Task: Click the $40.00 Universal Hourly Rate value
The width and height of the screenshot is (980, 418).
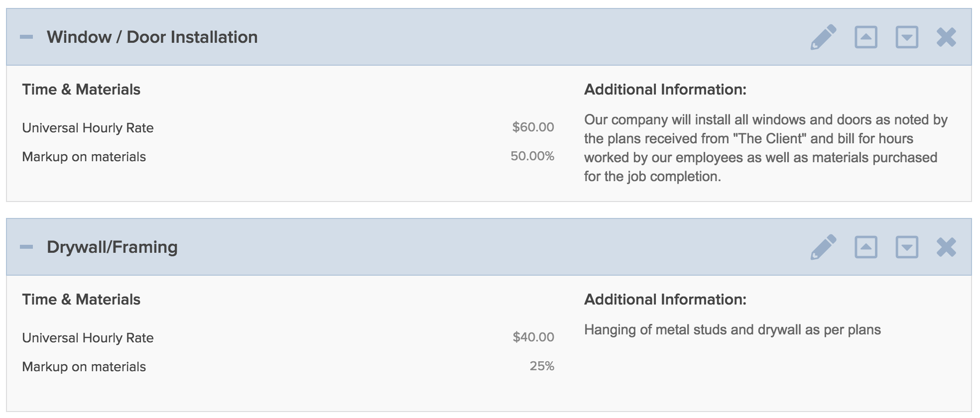Action: click(533, 337)
